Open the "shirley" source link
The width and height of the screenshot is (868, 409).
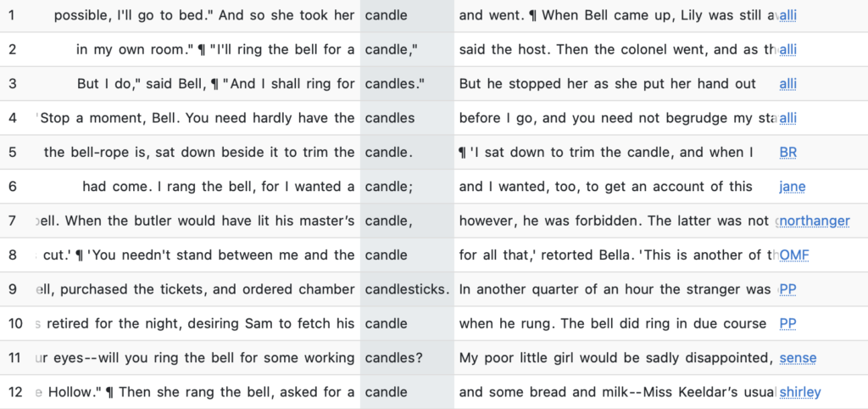pyautogui.click(x=799, y=392)
